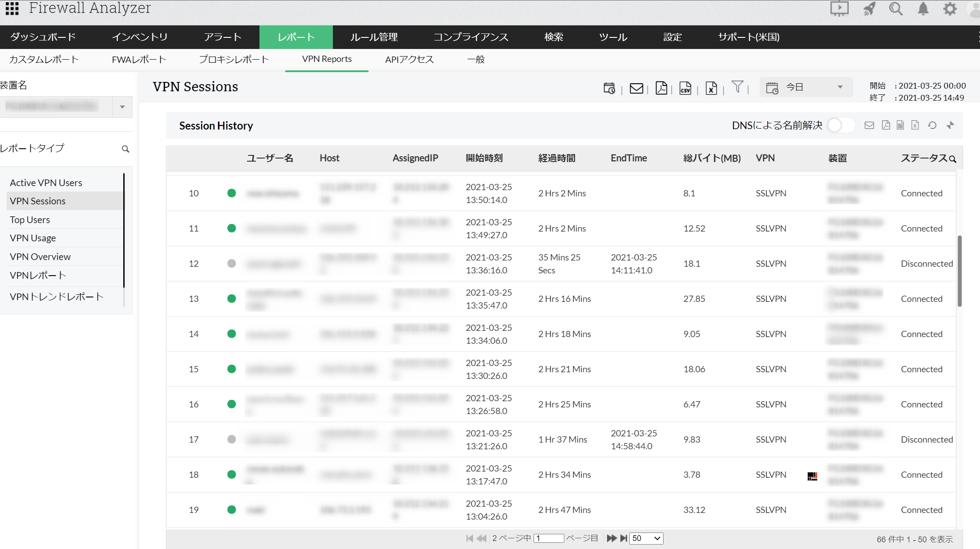
Task: Export VPN Sessions report as CSV
Action: [x=685, y=88]
